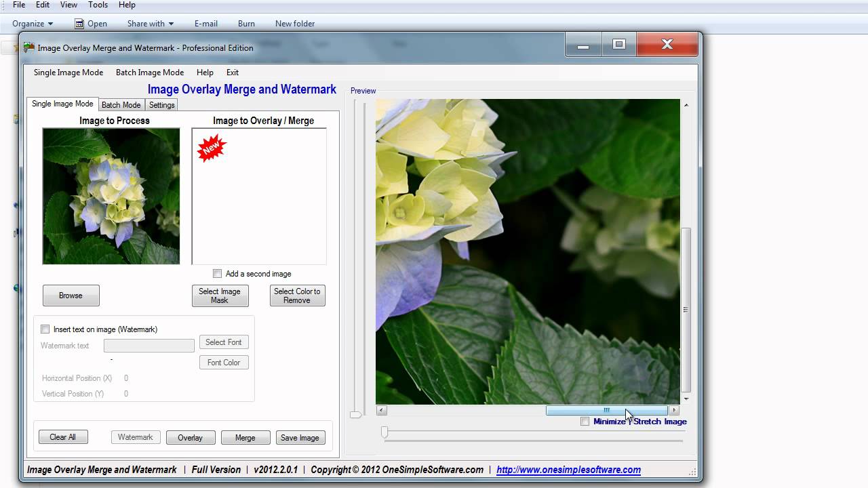868x488 pixels.
Task: Enable Add a second image checkbox
Action: pos(217,274)
